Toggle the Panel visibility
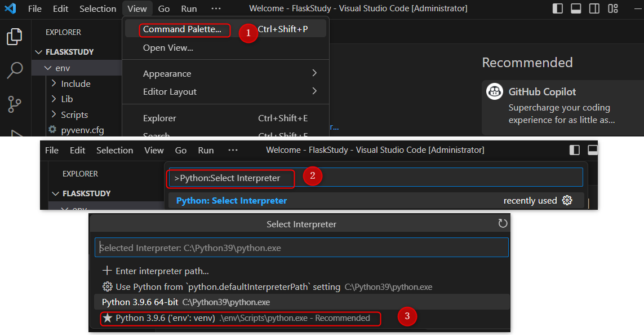This screenshot has width=644, height=335. pyautogui.click(x=577, y=8)
